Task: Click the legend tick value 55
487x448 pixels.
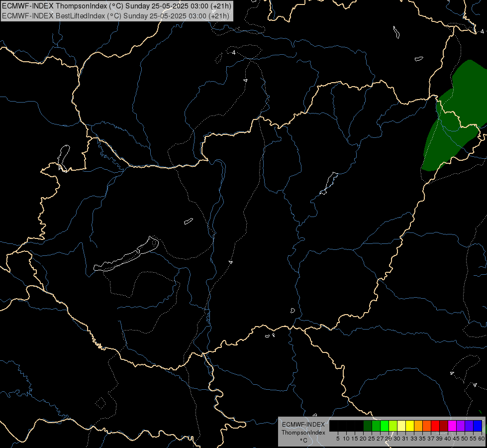Action: click(473, 439)
